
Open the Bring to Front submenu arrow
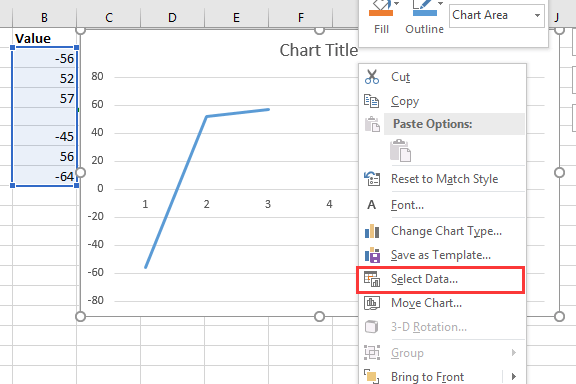(x=514, y=377)
